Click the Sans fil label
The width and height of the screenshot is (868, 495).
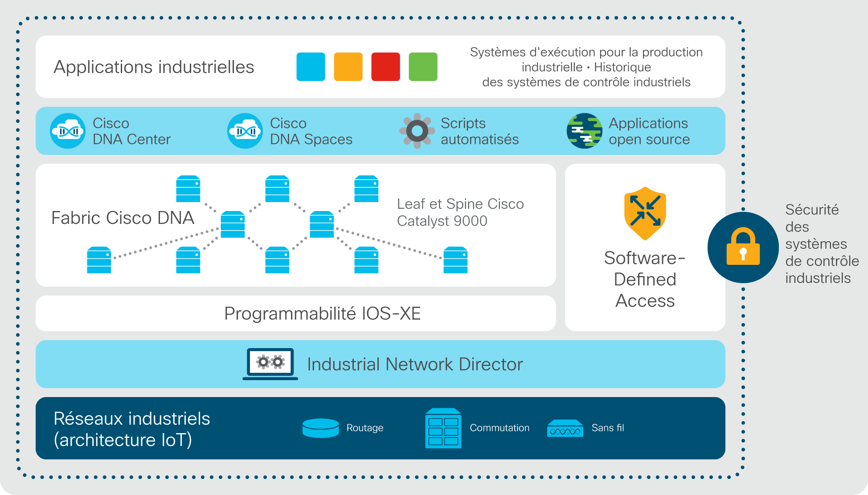(608, 428)
